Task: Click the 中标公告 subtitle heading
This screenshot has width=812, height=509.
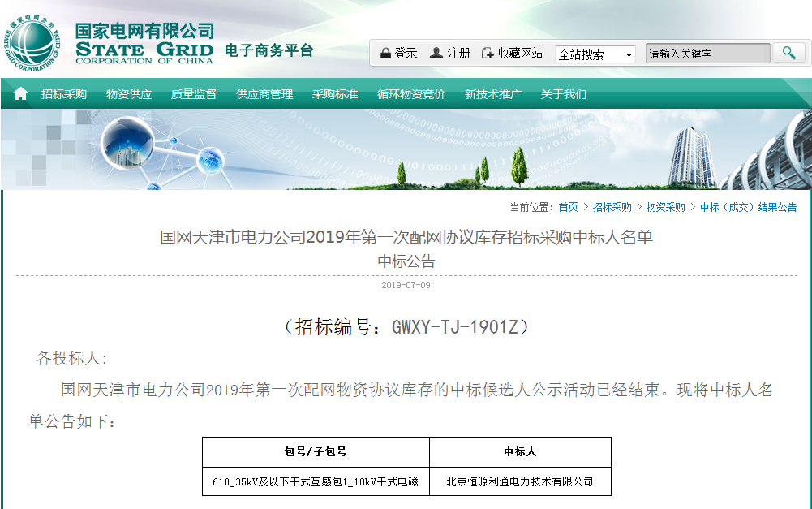Action: tap(406, 261)
